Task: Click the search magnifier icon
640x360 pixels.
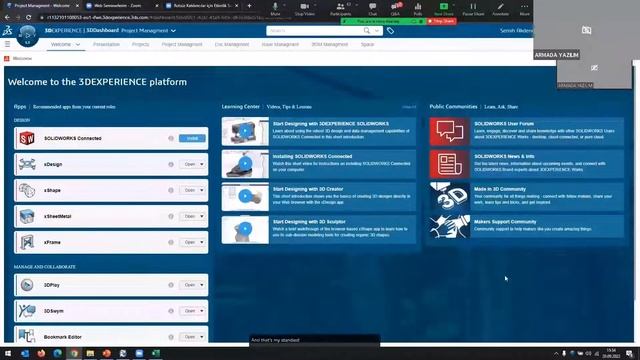Action: 367,31
